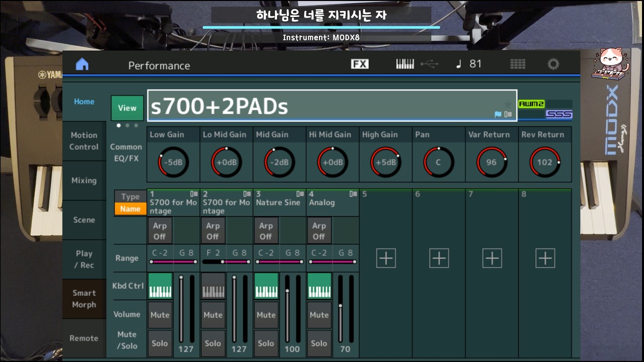This screenshot has height=362, width=644.
Task: Add a part in slot 5
Action: coord(386,258)
